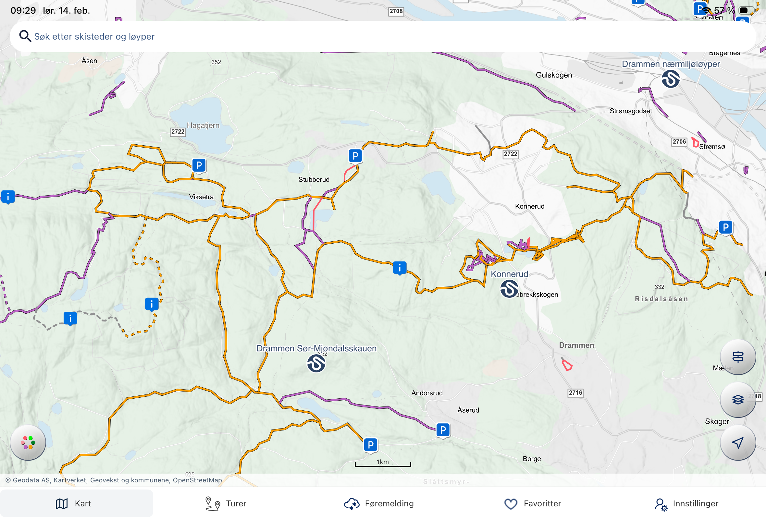Tap the parking icon near Viksetra
Screen dimensions: 766x532
click(199, 165)
